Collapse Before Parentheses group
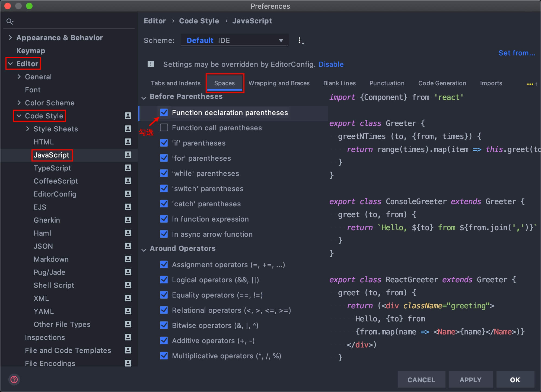 coord(144,97)
